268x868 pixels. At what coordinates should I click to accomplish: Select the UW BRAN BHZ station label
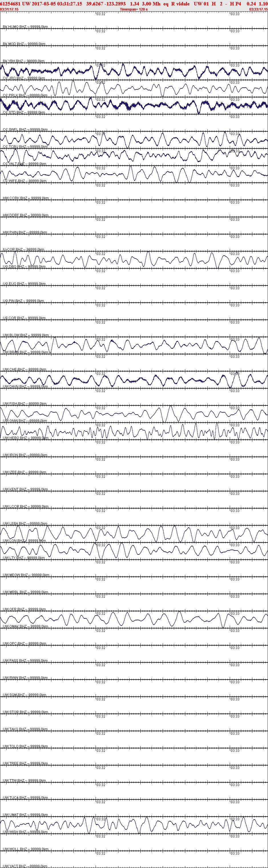(x=26, y=352)
